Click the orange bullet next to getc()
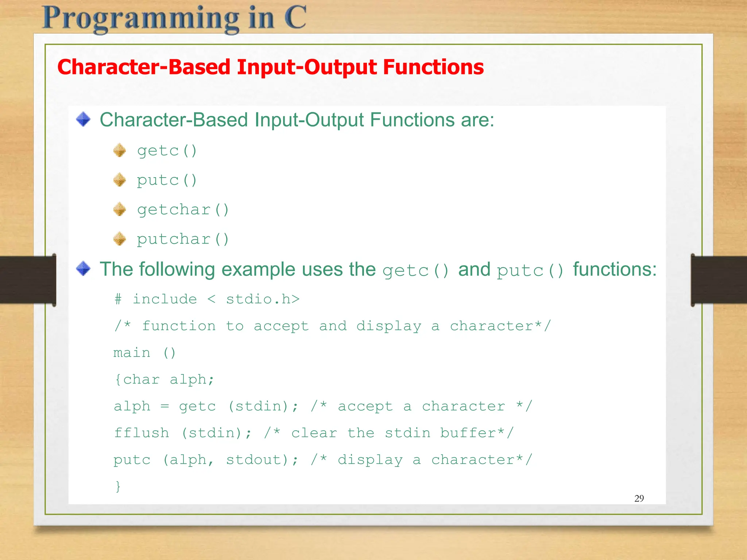Image resolution: width=747 pixels, height=560 pixels. click(x=119, y=150)
